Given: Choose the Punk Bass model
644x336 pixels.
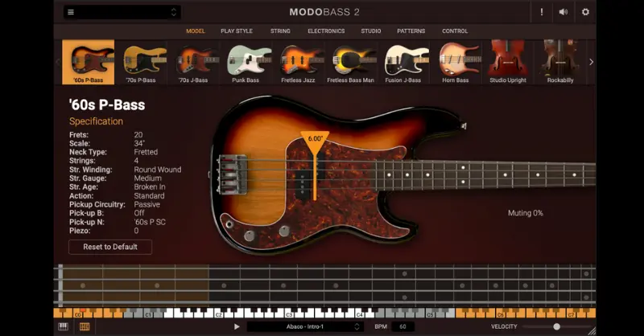Looking at the screenshot, I should (246, 63).
